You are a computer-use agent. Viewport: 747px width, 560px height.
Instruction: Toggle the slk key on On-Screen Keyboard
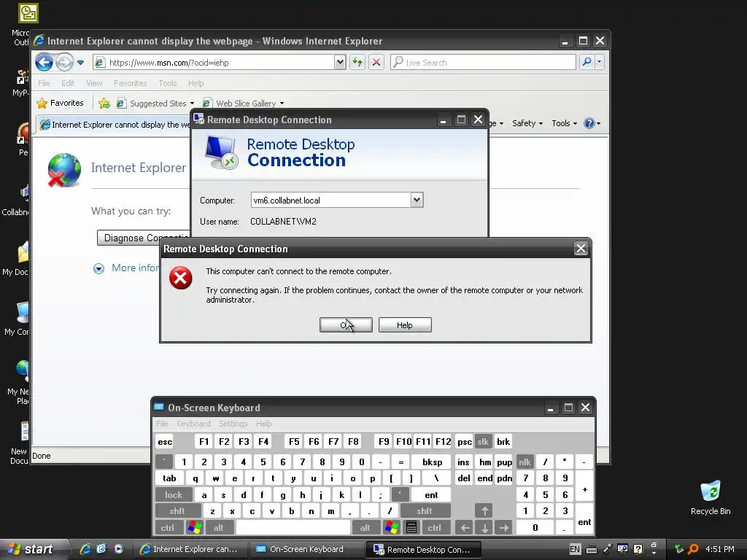point(483,442)
